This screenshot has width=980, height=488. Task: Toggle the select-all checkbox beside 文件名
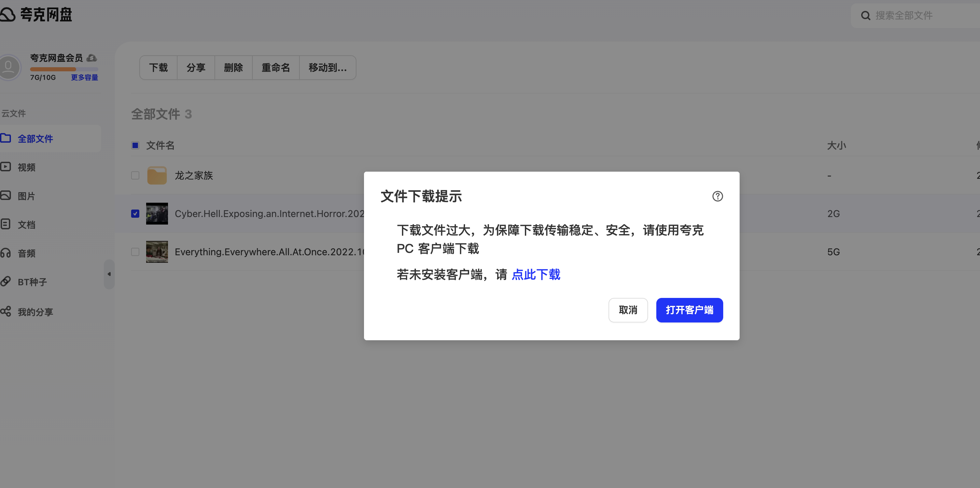tap(135, 145)
